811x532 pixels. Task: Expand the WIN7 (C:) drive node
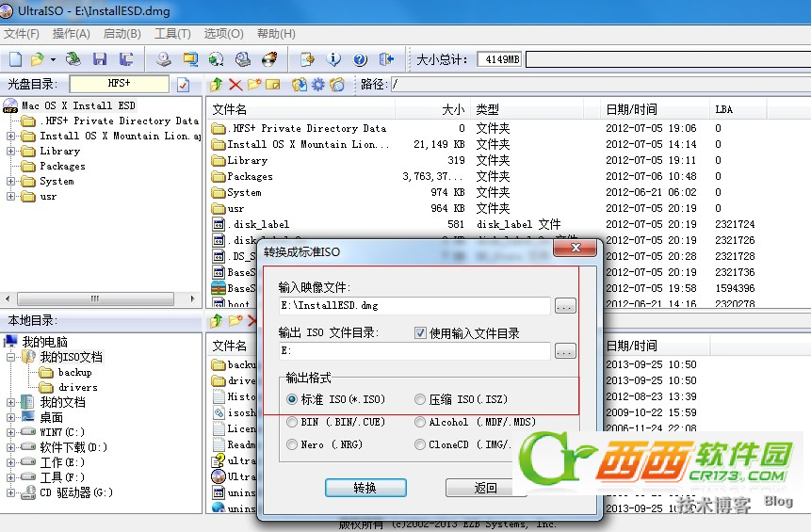click(10, 432)
